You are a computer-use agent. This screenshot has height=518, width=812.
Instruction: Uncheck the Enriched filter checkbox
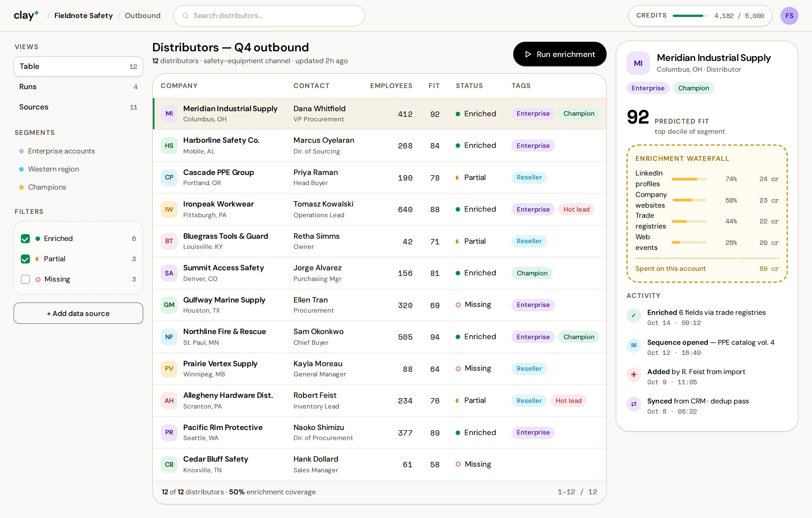point(25,239)
